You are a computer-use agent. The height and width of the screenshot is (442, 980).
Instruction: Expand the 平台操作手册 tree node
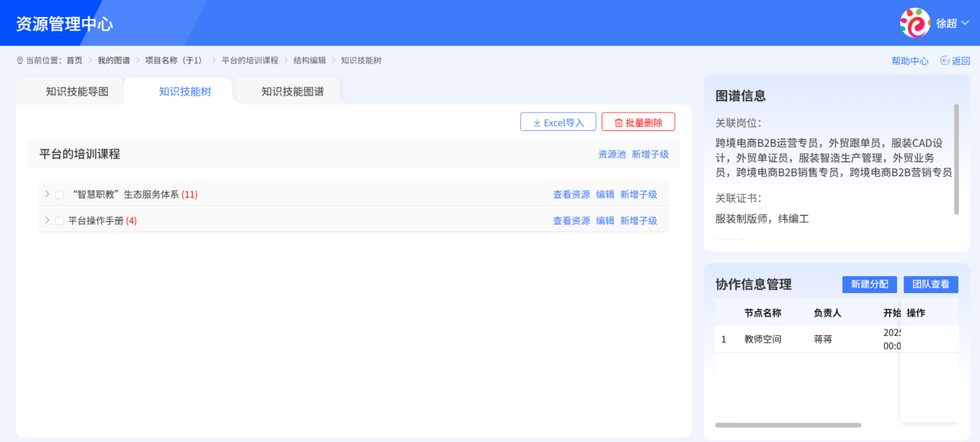(46, 220)
